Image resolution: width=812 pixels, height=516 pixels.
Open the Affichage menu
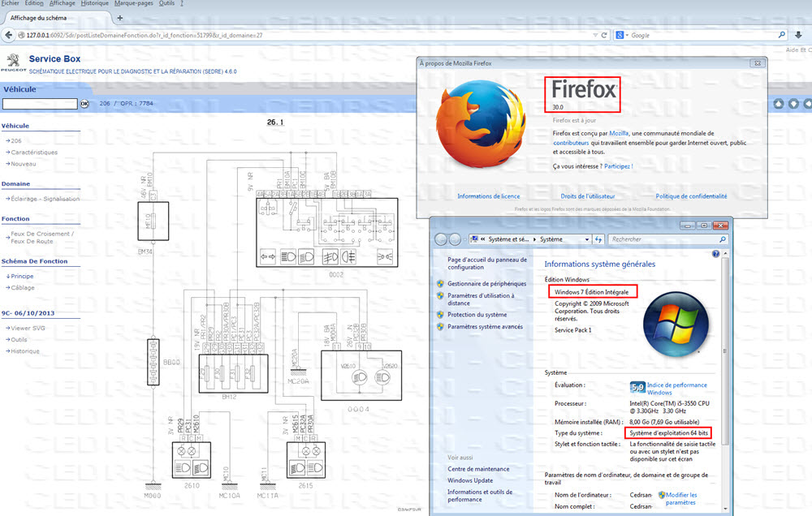(63, 3)
